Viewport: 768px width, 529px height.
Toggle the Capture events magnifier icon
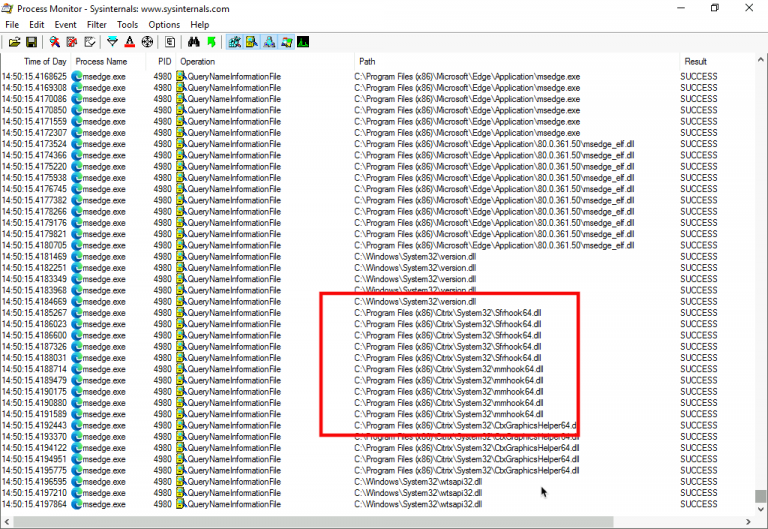(x=55, y=42)
